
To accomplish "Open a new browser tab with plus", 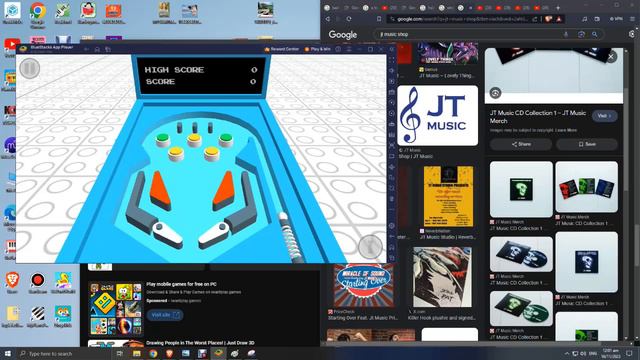I will 558,7.
